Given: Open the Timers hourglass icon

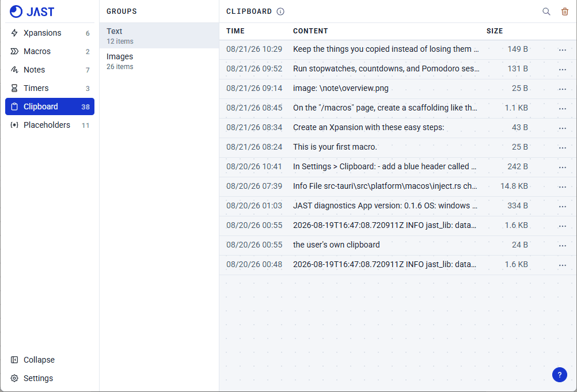Looking at the screenshot, I should tap(14, 88).
